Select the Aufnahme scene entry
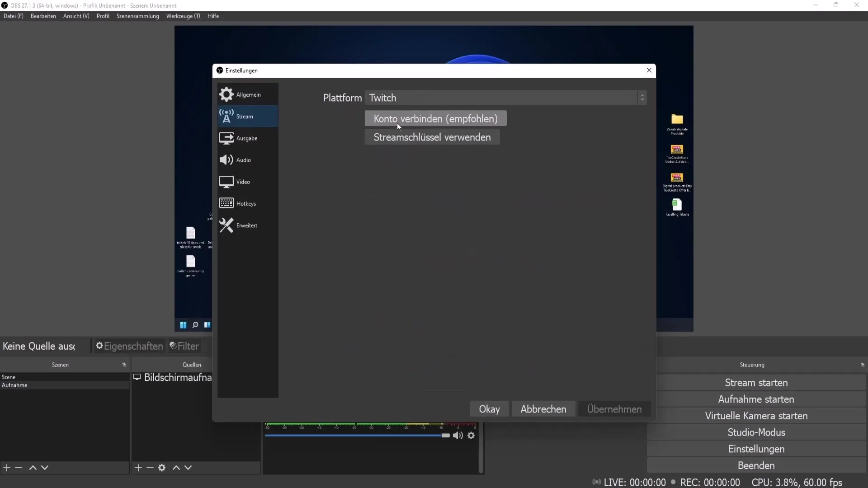This screenshot has height=488, width=868. [x=65, y=385]
